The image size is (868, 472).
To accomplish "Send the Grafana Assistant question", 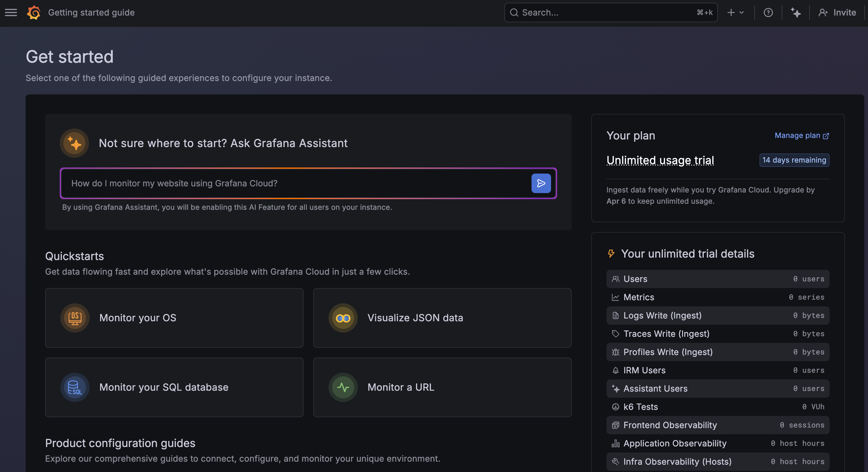I will 541,183.
